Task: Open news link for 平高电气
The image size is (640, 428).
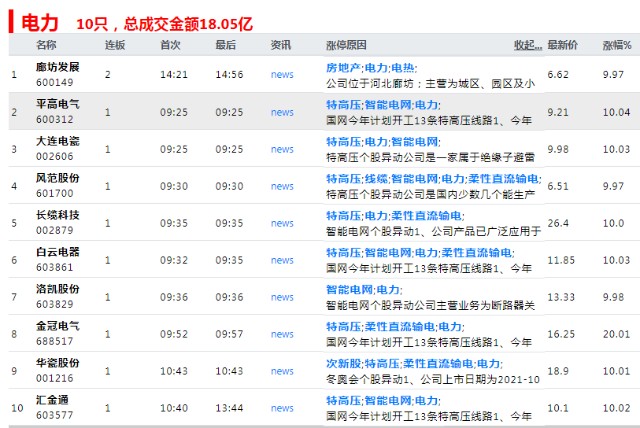Action: click(x=282, y=112)
